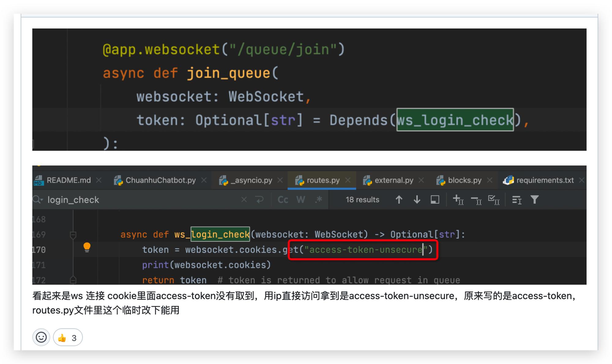This screenshot has width=612, height=364.
Task: Go to next search occurrence arrow
Action: [417, 200]
